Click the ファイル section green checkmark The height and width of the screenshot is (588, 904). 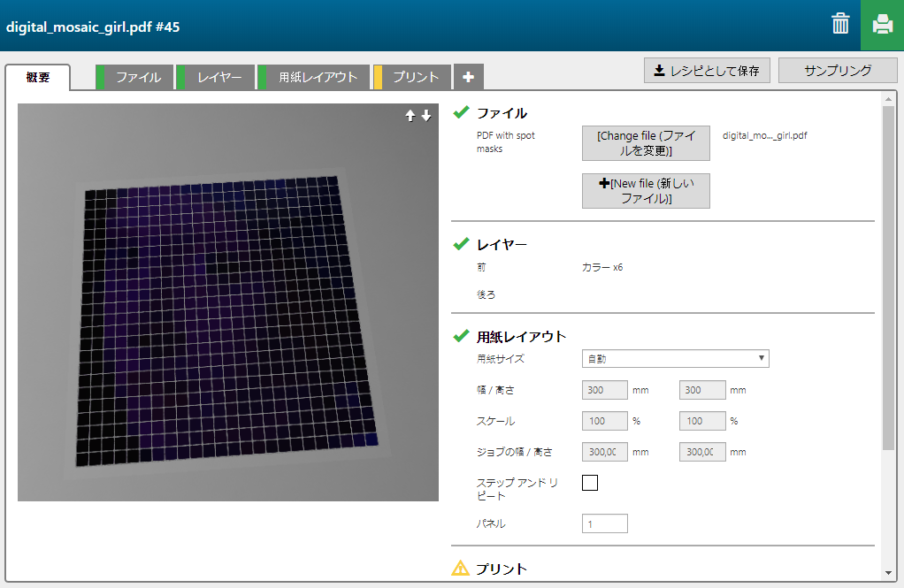[461, 112]
